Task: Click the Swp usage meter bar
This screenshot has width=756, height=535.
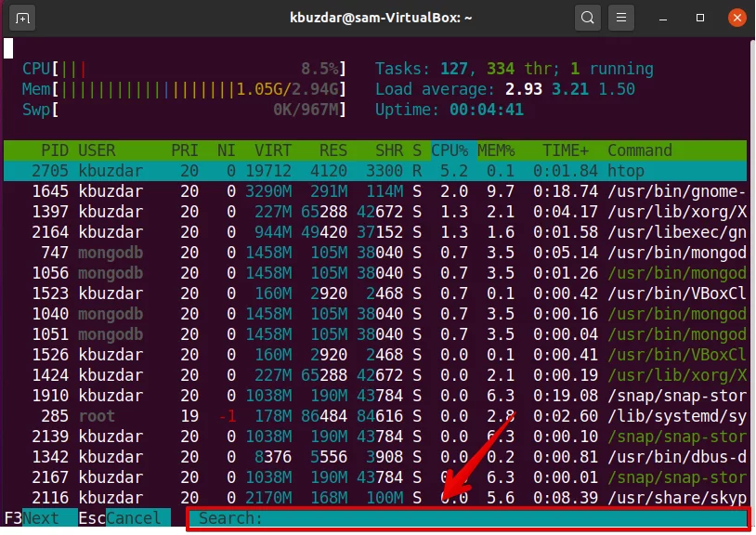Action: pos(184,110)
